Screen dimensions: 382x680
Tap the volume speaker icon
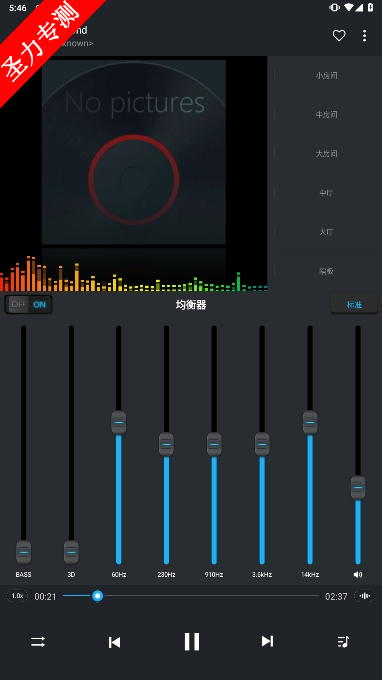(x=358, y=575)
